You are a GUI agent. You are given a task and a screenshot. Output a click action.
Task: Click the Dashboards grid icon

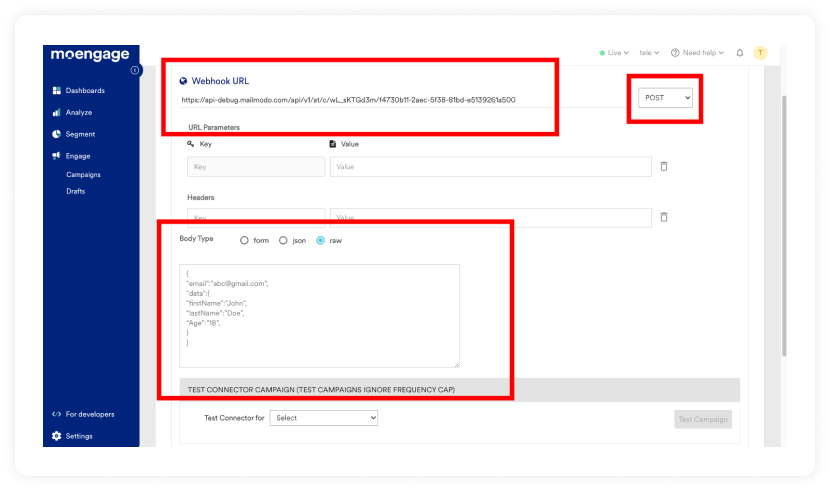pos(57,90)
